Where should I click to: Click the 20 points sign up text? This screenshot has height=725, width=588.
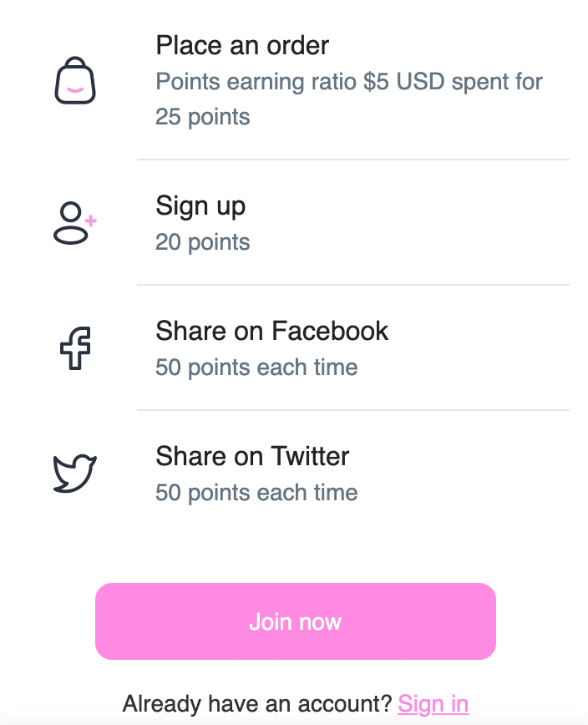point(203,242)
